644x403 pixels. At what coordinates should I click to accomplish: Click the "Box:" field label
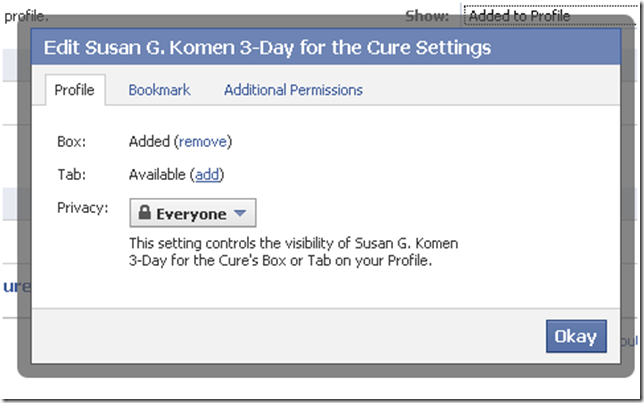pyautogui.click(x=72, y=142)
